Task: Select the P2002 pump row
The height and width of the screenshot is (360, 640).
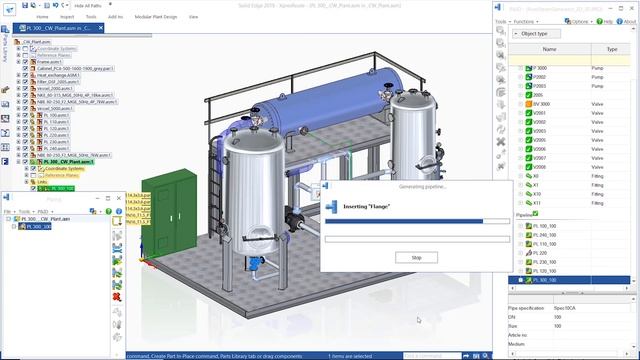Action: pos(570,77)
